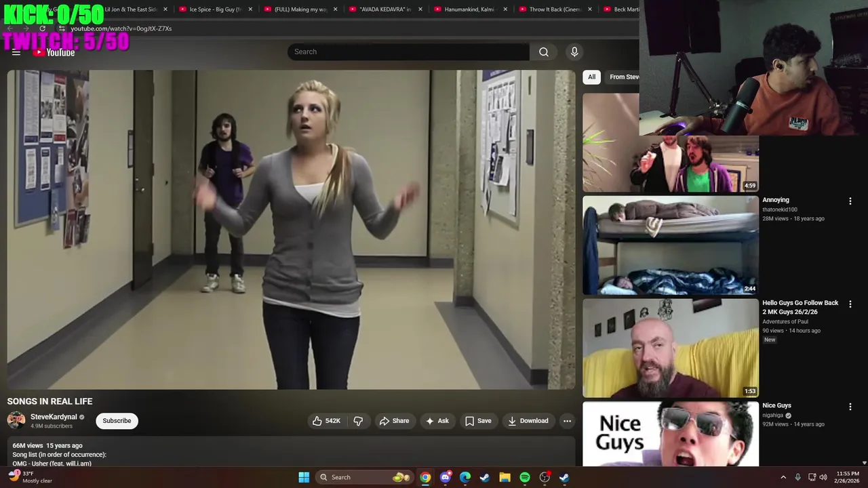The width and height of the screenshot is (868, 488).
Task: View site information icon in address bar
Action: (x=61, y=28)
